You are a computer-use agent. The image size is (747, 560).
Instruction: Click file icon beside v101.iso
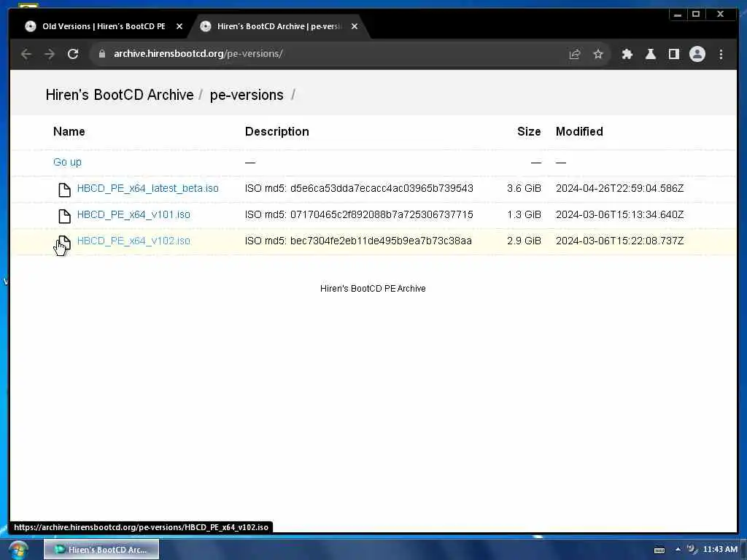[x=64, y=216]
